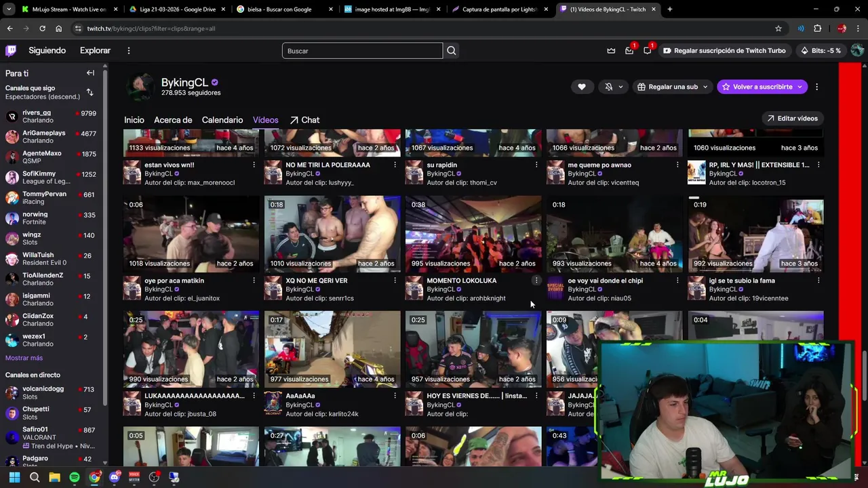The height and width of the screenshot is (488, 868).
Task: Expand sidebar with Mostrar más
Action: (24, 358)
